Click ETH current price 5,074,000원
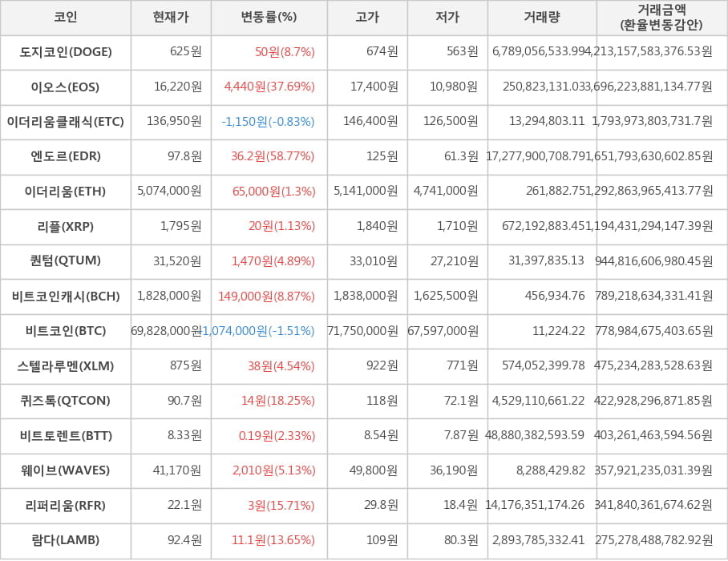Viewport: 728px width, 561px height. (169, 191)
